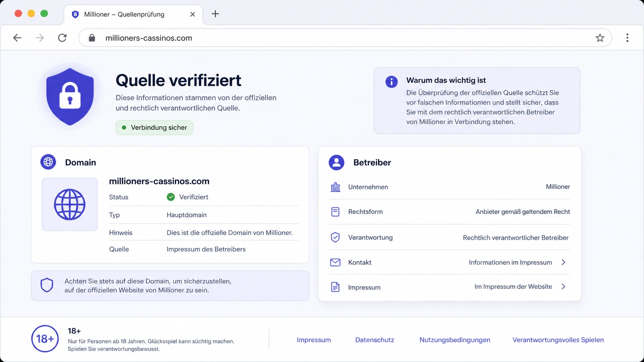Click the envelope icon next to Kontakt
Screen dimensions: 644x362
tap(335, 262)
